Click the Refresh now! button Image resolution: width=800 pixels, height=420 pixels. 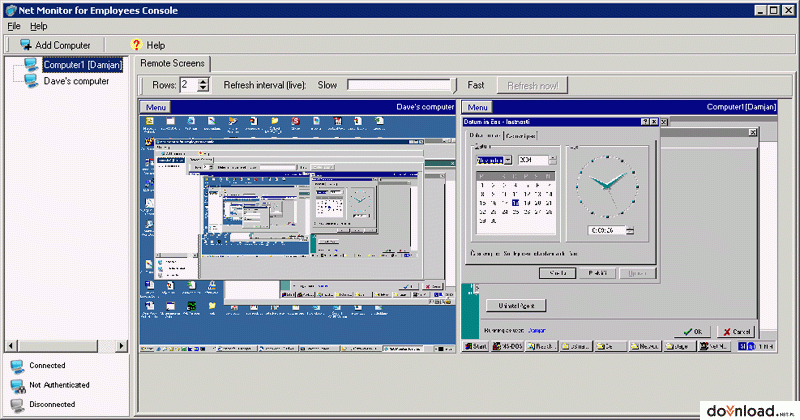coord(533,86)
